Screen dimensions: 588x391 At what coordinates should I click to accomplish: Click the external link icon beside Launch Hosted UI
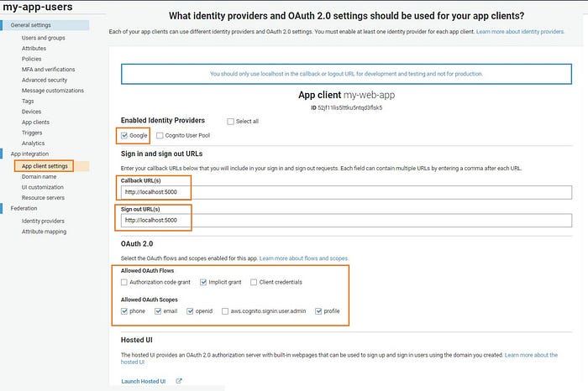tap(179, 381)
